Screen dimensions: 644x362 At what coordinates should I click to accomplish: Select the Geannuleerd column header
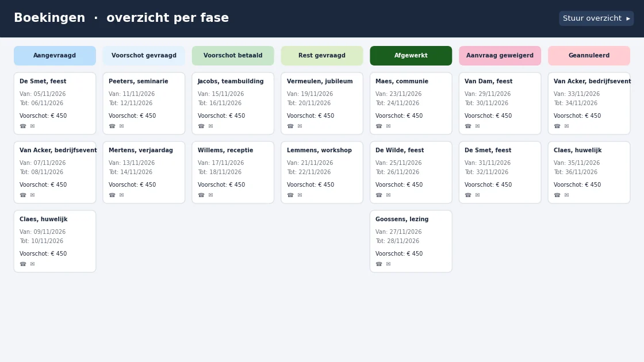coord(589,55)
